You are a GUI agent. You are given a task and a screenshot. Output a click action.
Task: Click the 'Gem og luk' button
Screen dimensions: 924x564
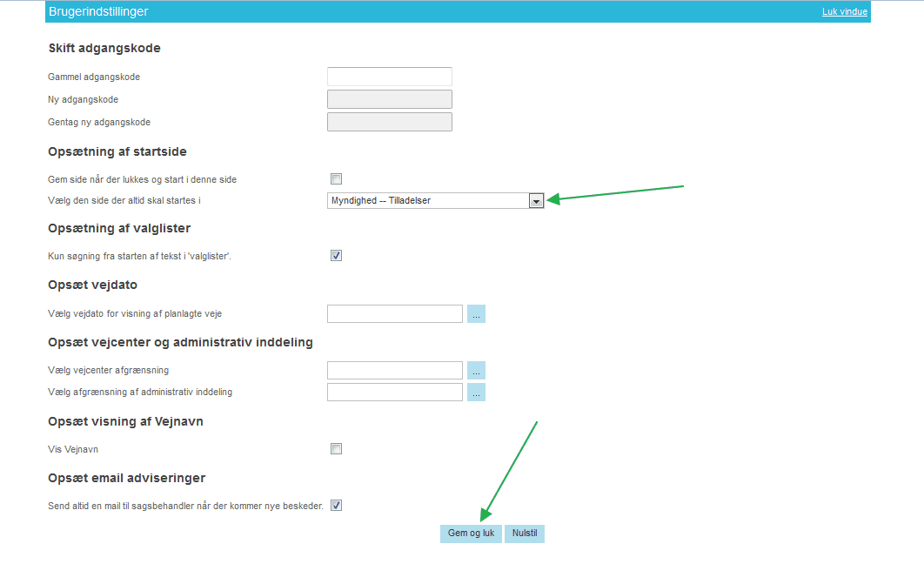(471, 534)
